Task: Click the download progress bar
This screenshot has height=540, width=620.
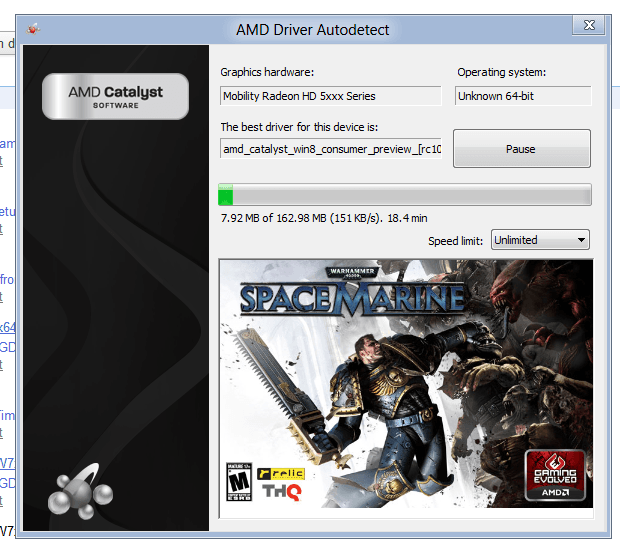Action: (405, 194)
